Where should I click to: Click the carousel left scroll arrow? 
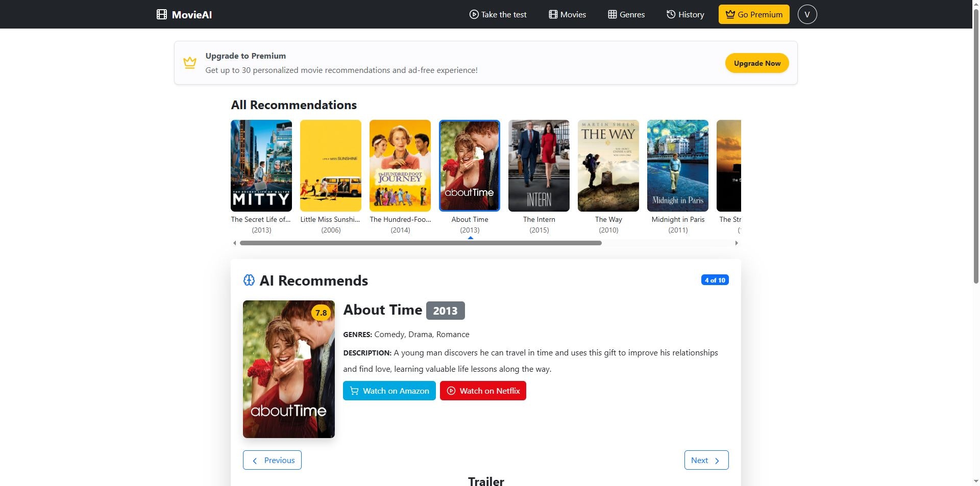coord(234,243)
